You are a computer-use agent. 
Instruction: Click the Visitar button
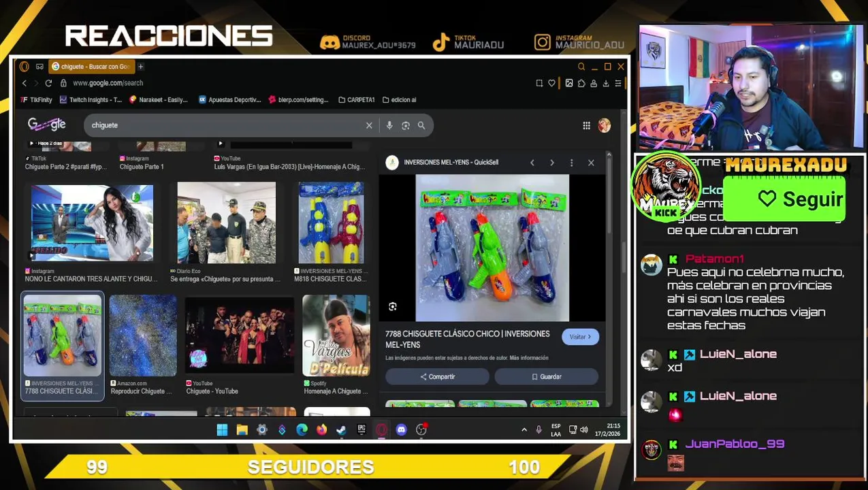[580, 337]
